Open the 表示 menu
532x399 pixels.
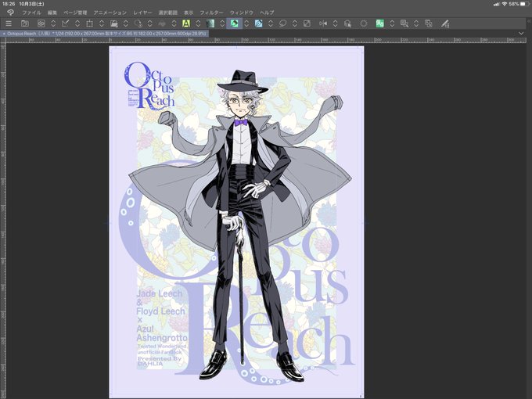[x=189, y=13]
